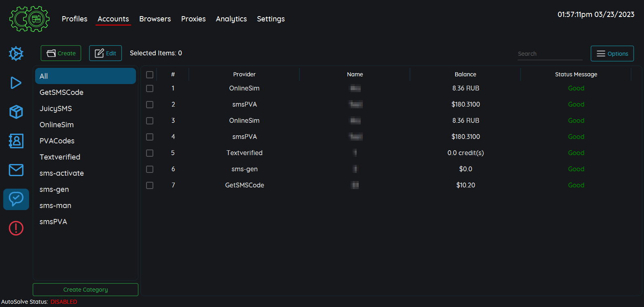Click the $10.20 balance cell
The width and height of the screenshot is (644, 307).
click(465, 185)
